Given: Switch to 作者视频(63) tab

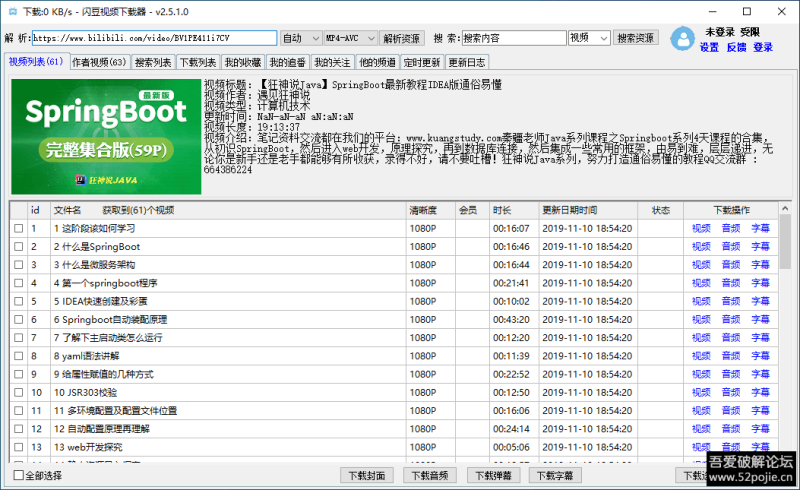Looking at the screenshot, I should click(99, 62).
